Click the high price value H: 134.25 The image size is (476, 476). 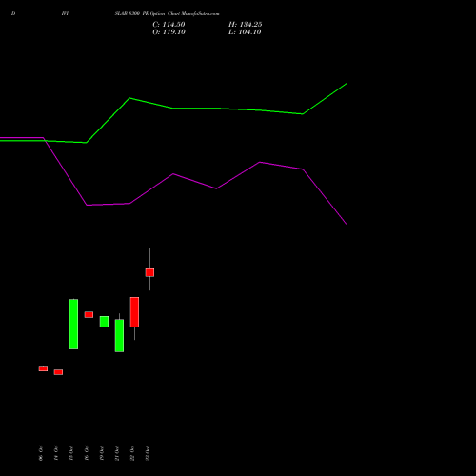[x=246, y=25]
